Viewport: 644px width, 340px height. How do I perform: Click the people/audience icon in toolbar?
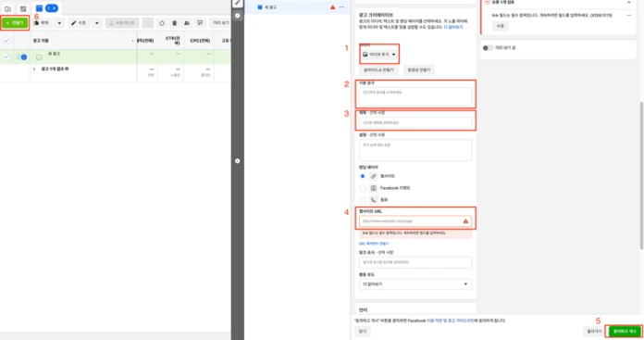tap(187, 23)
